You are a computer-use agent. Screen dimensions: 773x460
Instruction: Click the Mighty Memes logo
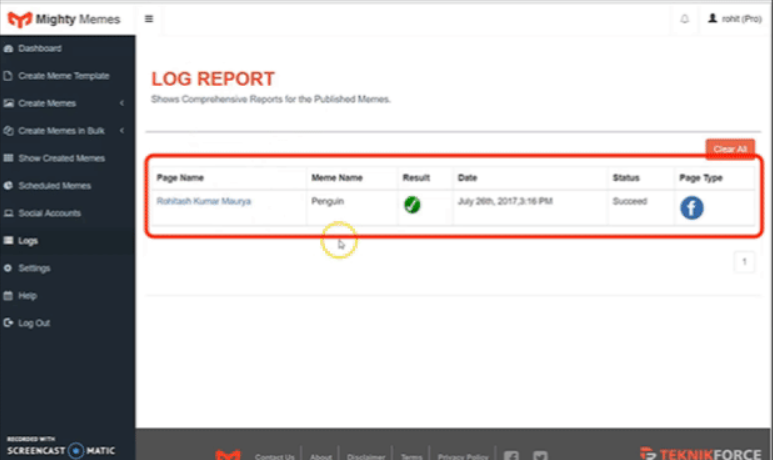(64, 19)
